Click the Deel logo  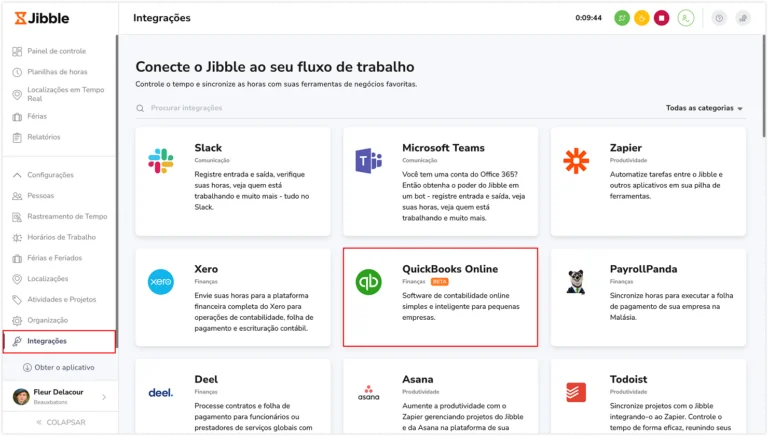pyautogui.click(x=161, y=392)
